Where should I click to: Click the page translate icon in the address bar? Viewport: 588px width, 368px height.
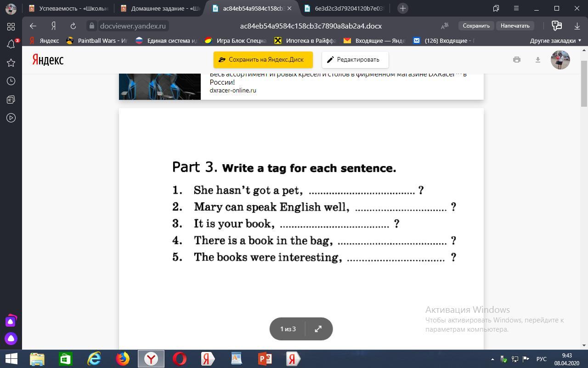pos(444,26)
